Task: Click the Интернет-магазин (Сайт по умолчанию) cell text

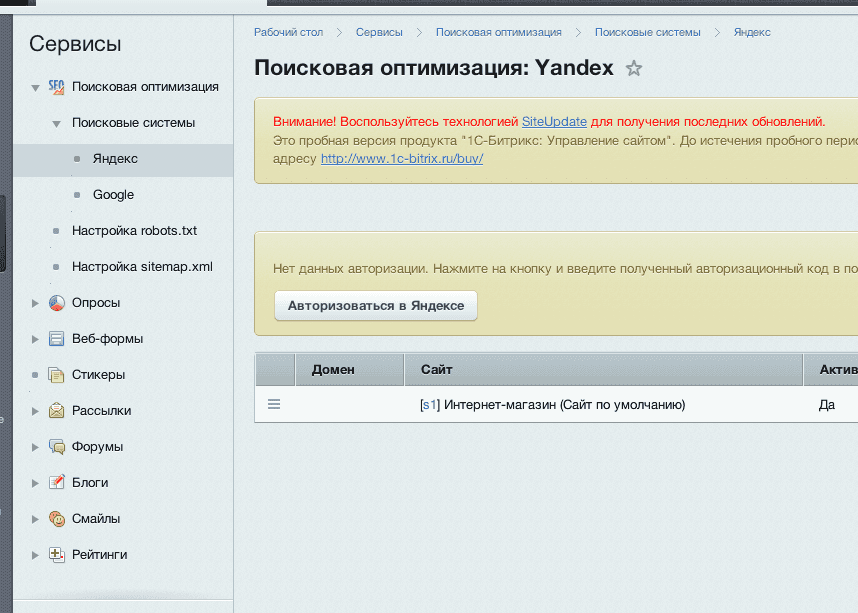Action: coord(565,405)
